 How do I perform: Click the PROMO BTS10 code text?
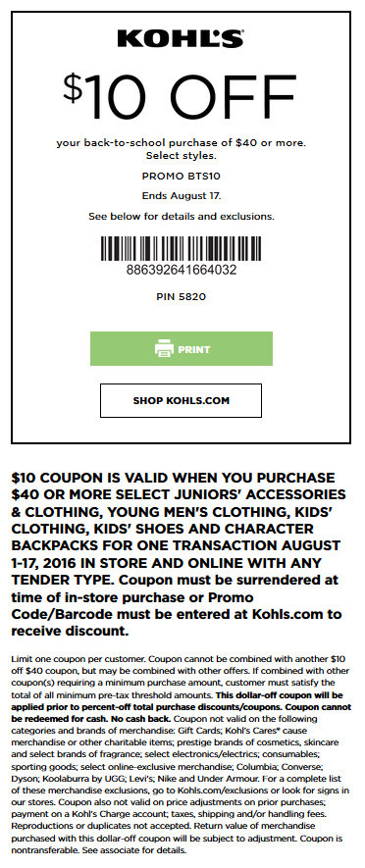(x=182, y=178)
